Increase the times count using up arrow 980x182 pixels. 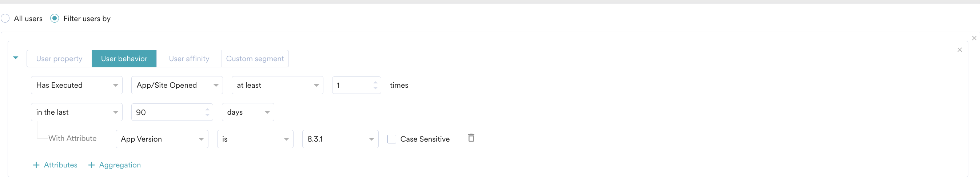click(375, 82)
